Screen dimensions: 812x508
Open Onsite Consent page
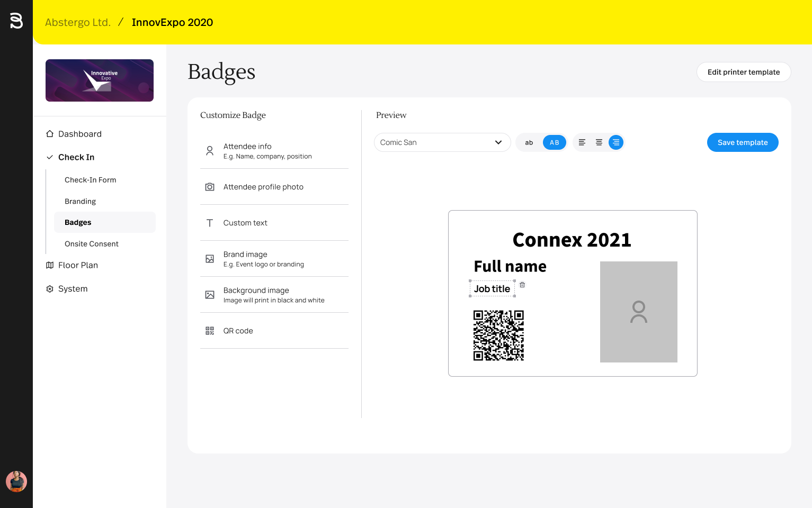(x=92, y=244)
